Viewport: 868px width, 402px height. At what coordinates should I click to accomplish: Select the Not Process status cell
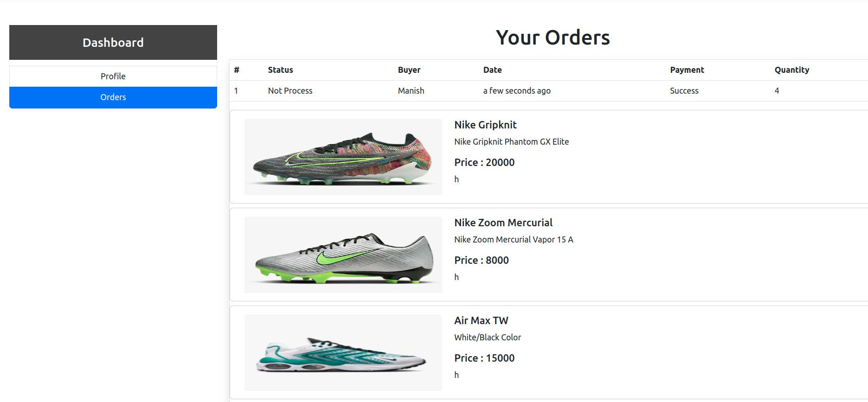coord(290,90)
